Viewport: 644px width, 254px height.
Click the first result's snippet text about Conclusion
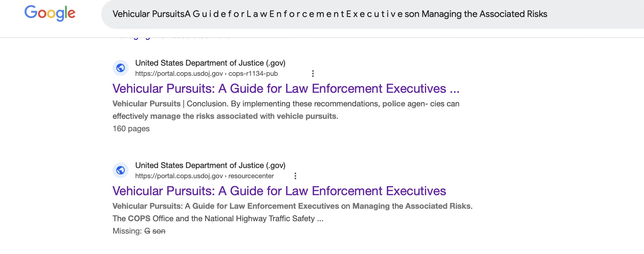point(286,110)
